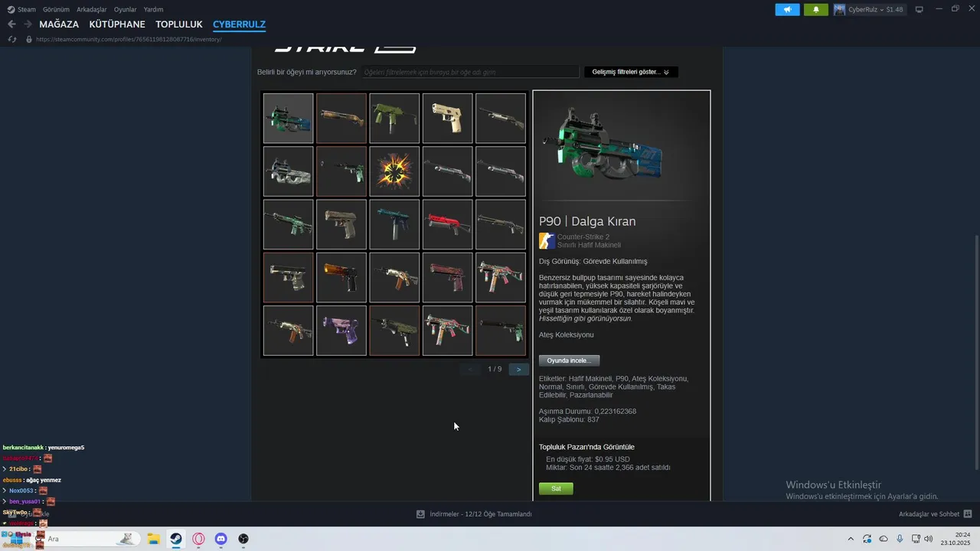The height and width of the screenshot is (551, 980).
Task: Select the red shotgun inventory item
Action: click(x=447, y=224)
